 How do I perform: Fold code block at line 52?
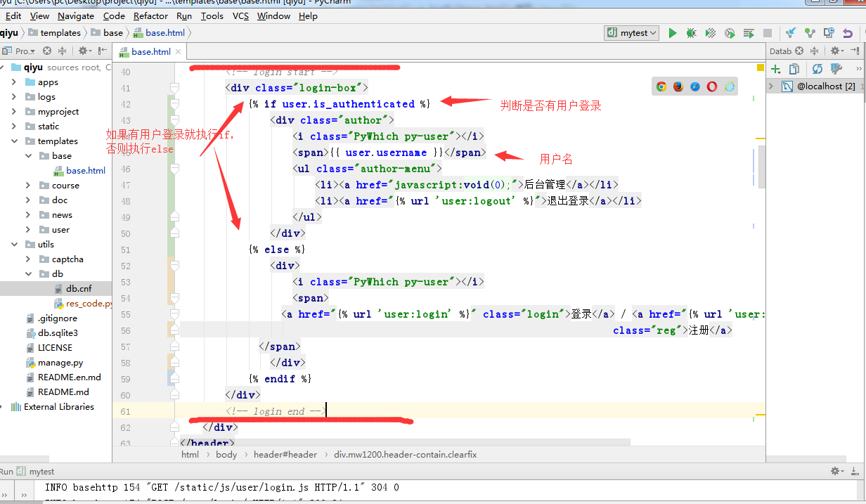point(174,266)
